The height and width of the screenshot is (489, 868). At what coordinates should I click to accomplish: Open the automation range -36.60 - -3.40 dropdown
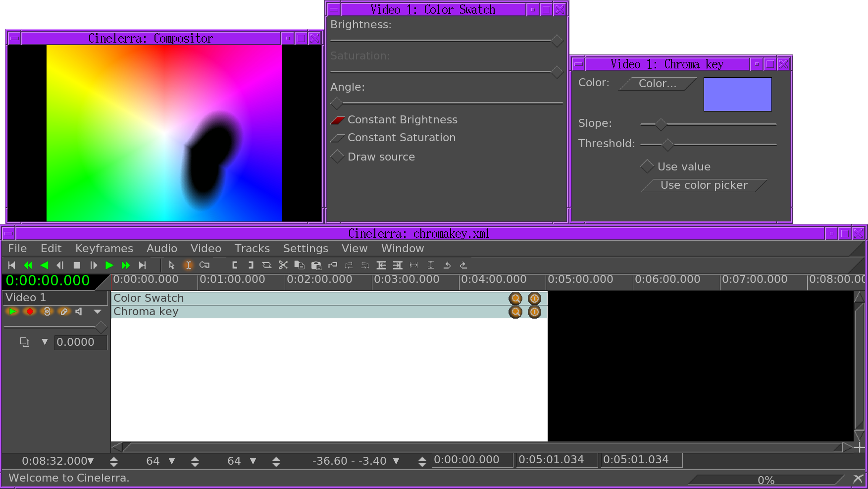tap(396, 461)
